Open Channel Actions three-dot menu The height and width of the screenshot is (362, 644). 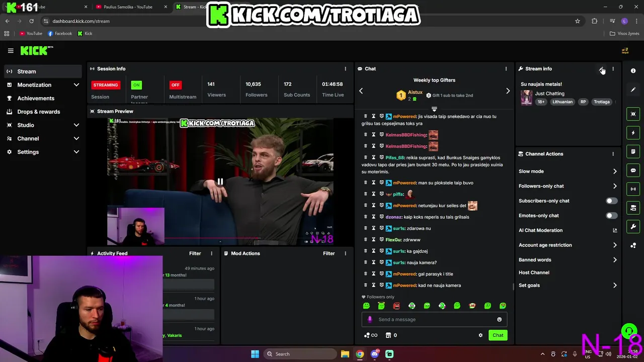(613, 154)
